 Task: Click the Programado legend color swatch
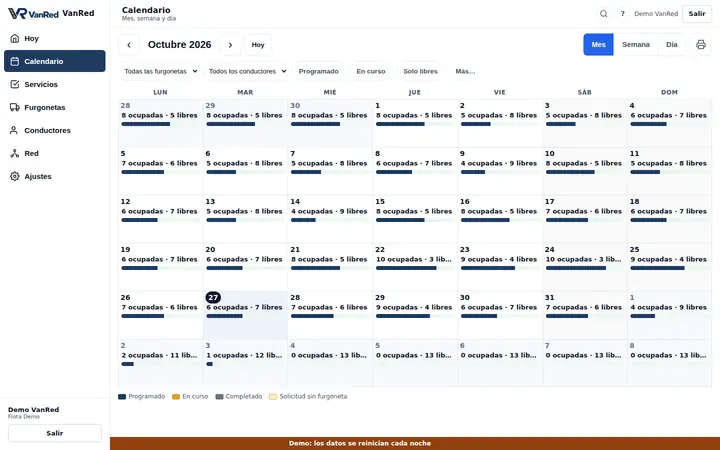122,397
